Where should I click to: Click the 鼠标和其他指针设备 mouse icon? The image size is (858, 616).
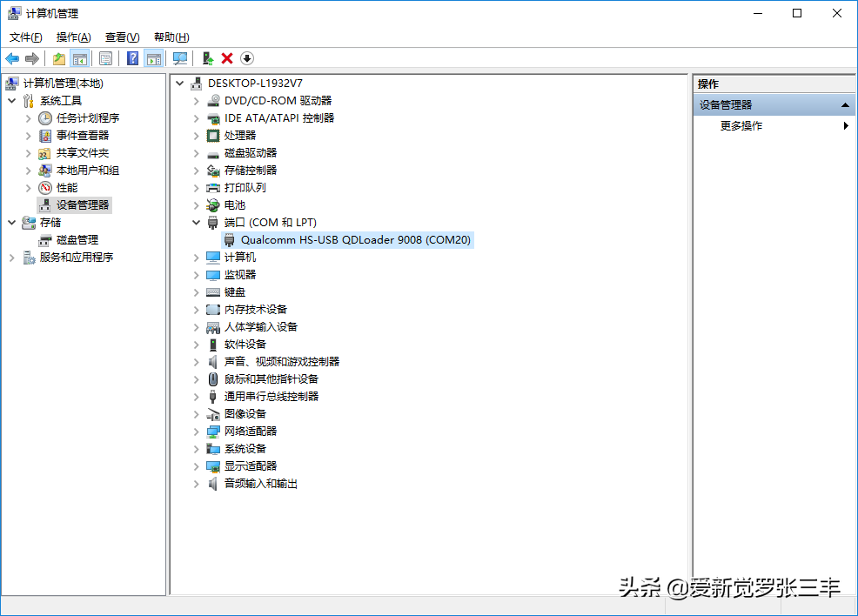tap(213, 379)
